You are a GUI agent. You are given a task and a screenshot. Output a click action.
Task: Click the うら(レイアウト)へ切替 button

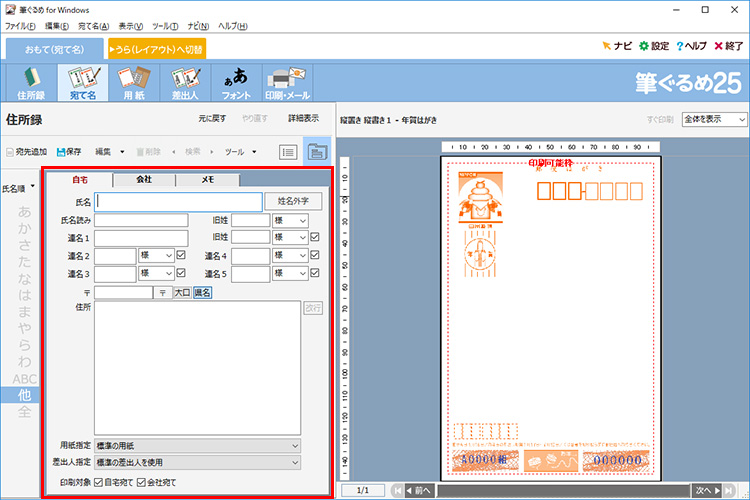156,48
